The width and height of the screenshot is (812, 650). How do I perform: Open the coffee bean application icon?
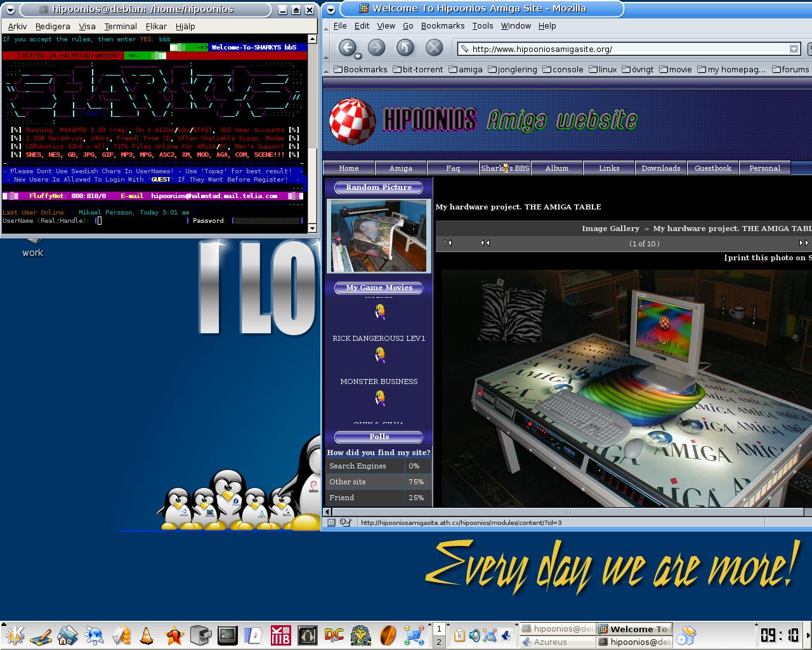(x=388, y=635)
